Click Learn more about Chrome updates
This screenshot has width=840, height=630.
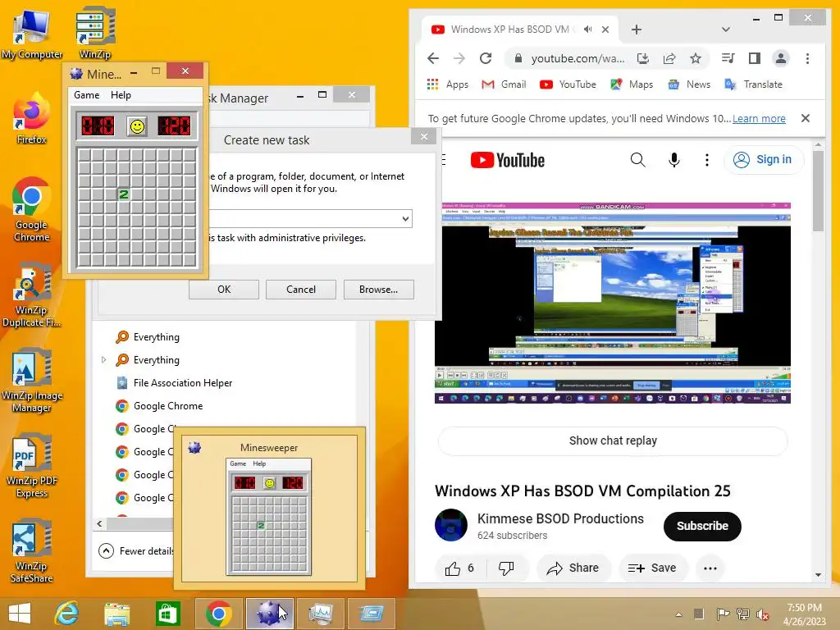click(759, 118)
